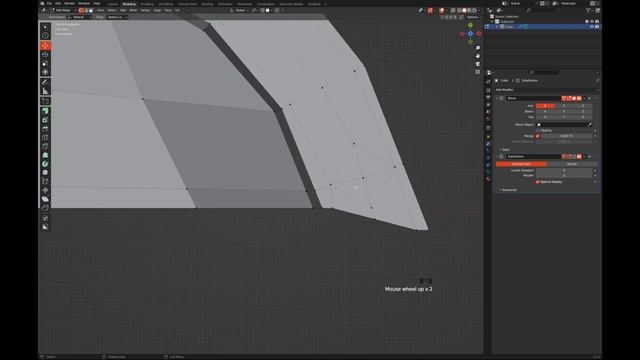Toggle the Mirror Clipping checkbox
The height and width of the screenshot is (360, 640).
(538, 131)
